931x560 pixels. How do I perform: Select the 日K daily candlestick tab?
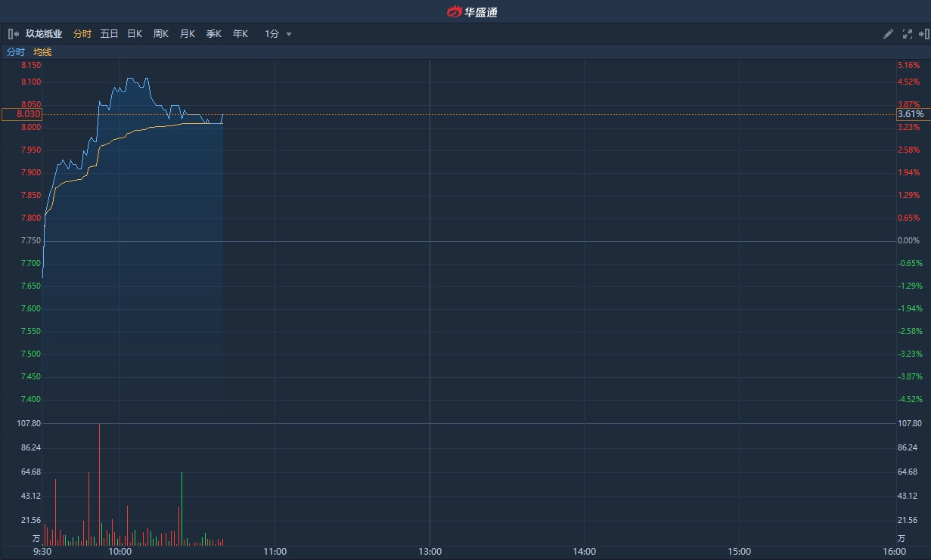pos(135,34)
